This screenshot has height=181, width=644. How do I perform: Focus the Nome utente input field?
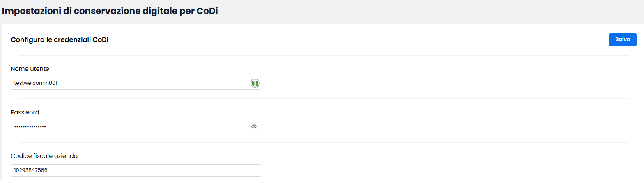click(136, 83)
